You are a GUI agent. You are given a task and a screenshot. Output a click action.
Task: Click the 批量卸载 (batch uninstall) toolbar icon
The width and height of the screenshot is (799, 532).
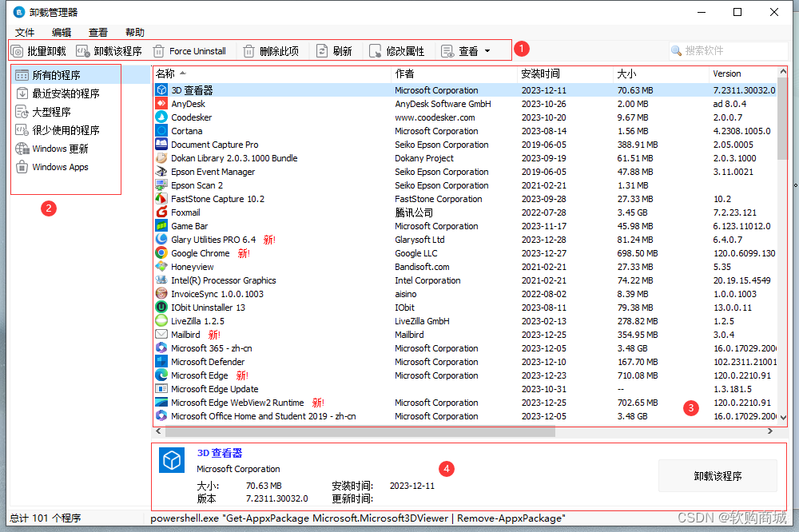[x=18, y=50]
